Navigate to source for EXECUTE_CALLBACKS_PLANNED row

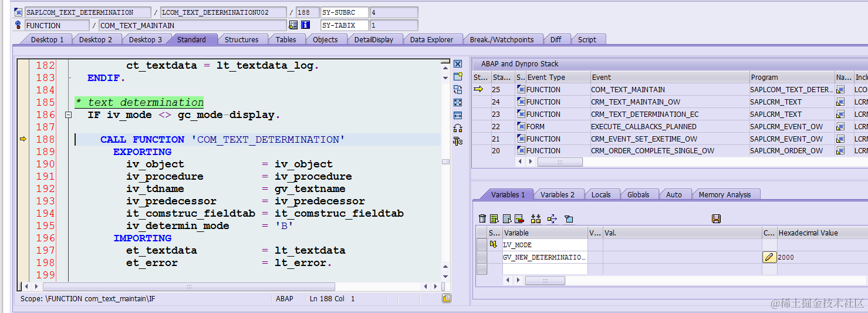[x=840, y=127]
